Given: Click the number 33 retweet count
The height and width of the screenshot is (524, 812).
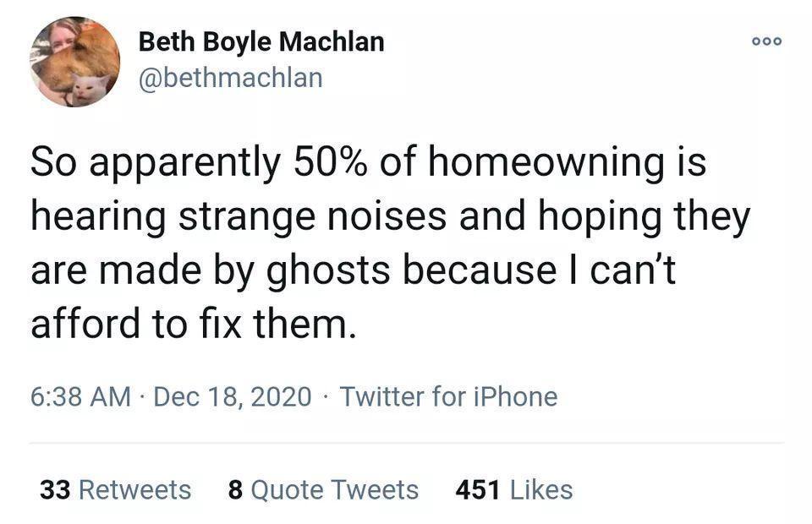Looking at the screenshot, I should click(x=55, y=489).
